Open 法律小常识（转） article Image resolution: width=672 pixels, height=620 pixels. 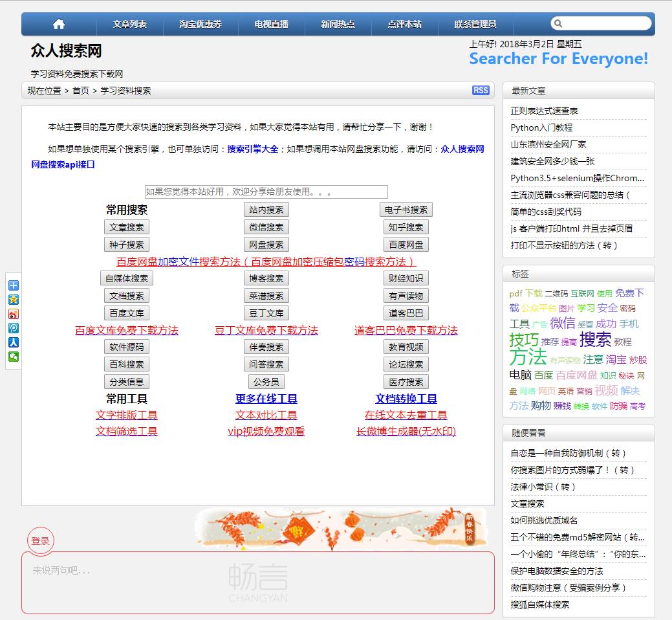click(543, 487)
